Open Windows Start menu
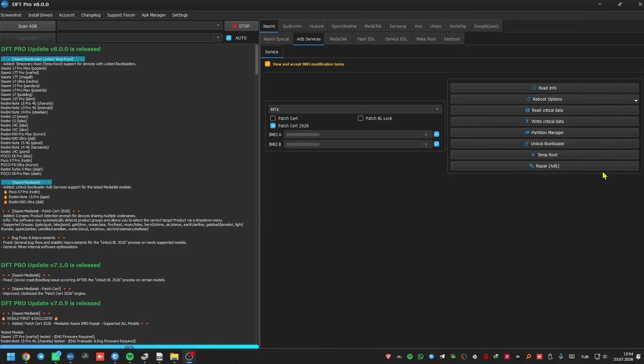 11,357
